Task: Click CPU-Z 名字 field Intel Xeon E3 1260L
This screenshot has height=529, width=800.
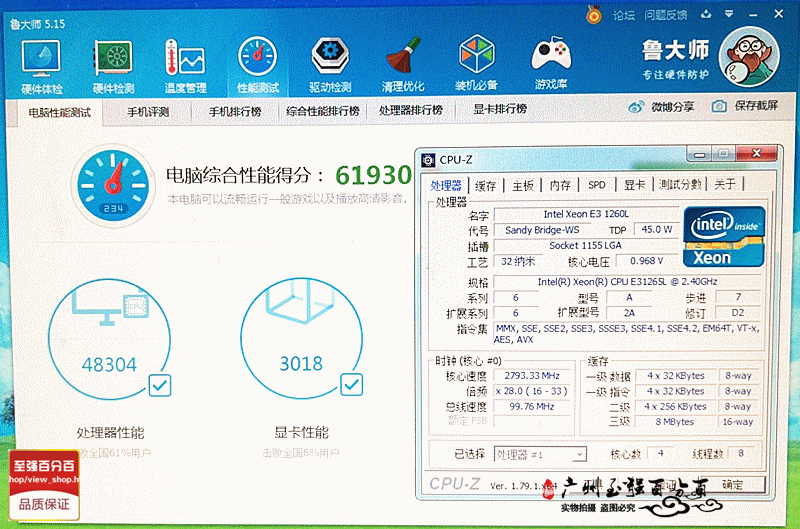Action: (586, 214)
